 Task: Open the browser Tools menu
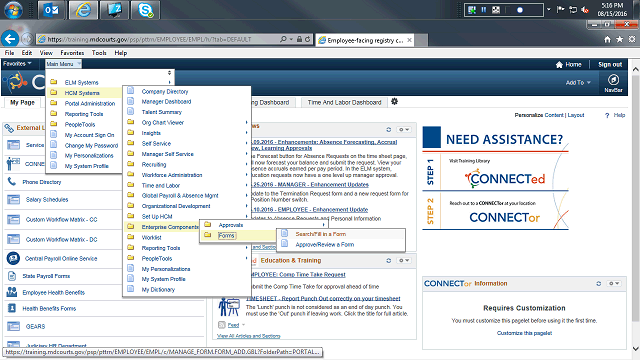(x=99, y=53)
